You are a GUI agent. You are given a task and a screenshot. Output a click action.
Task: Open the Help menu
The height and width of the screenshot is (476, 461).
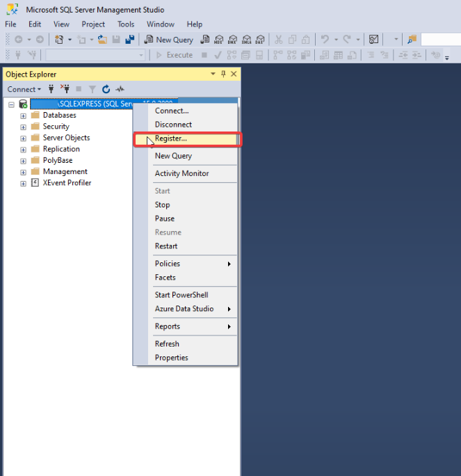[x=195, y=24]
